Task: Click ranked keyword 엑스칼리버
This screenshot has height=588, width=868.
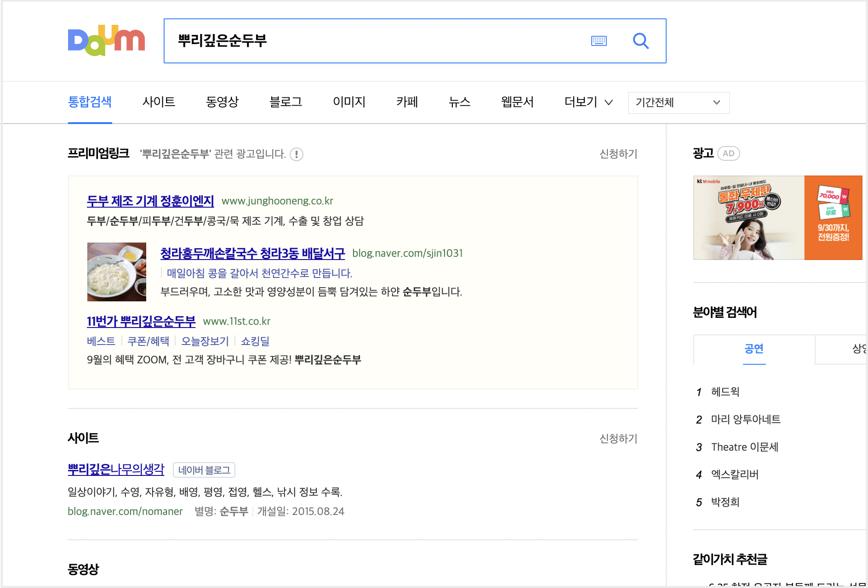Action: click(x=735, y=475)
